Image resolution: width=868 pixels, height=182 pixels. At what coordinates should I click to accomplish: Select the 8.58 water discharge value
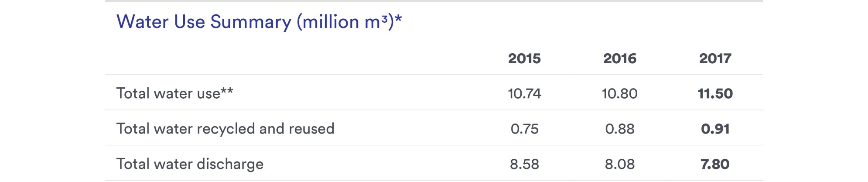524,164
